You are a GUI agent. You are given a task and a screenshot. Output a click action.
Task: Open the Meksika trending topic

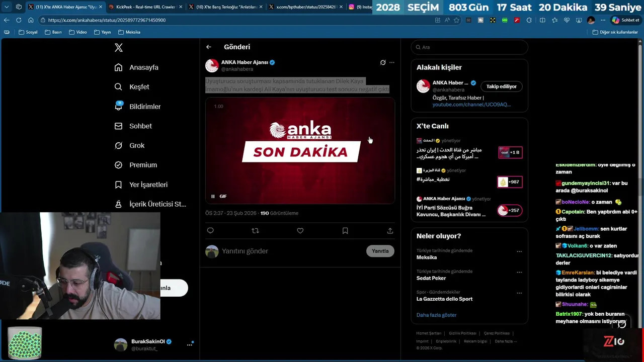[x=426, y=257]
